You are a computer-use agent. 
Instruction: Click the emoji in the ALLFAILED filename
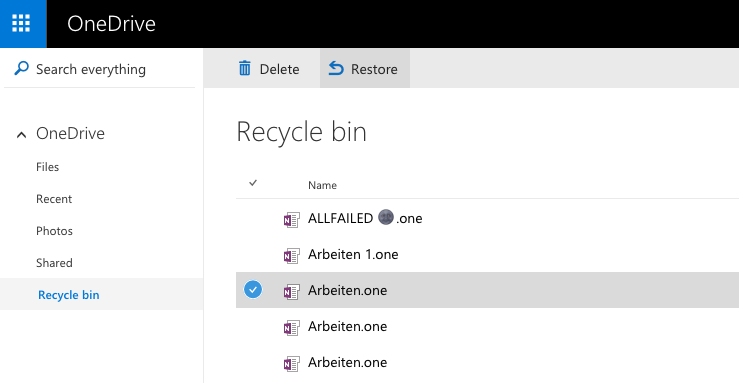click(386, 217)
